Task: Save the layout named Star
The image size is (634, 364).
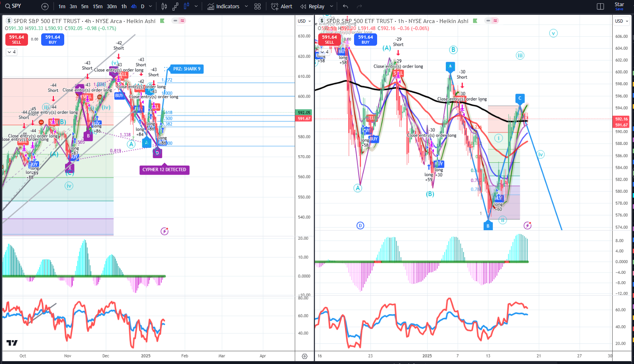Action: pyautogui.click(x=619, y=6)
